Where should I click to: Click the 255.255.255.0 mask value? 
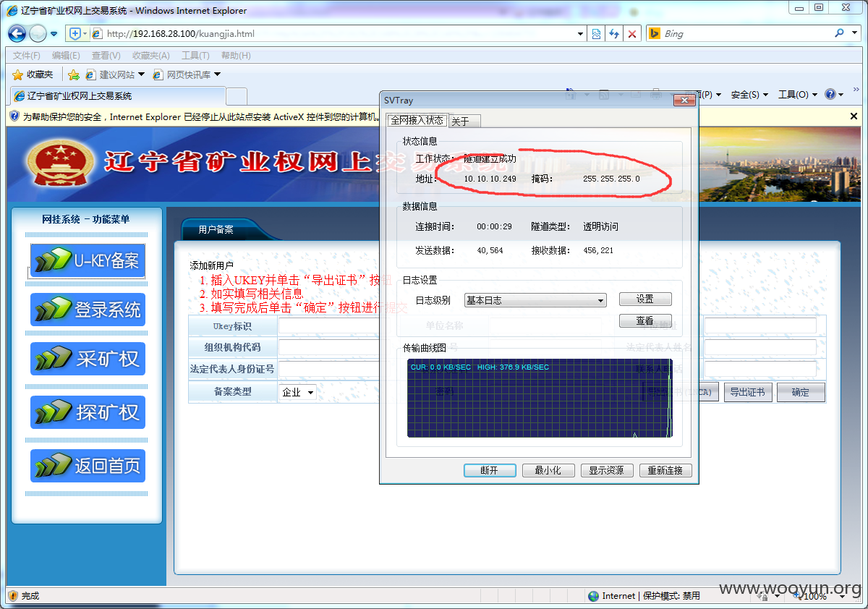pyautogui.click(x=611, y=179)
